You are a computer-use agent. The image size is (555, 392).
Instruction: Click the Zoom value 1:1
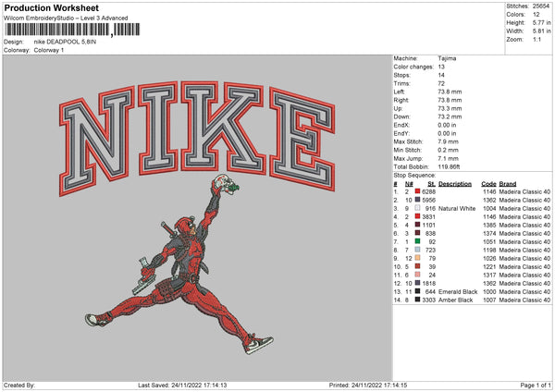pos(536,39)
